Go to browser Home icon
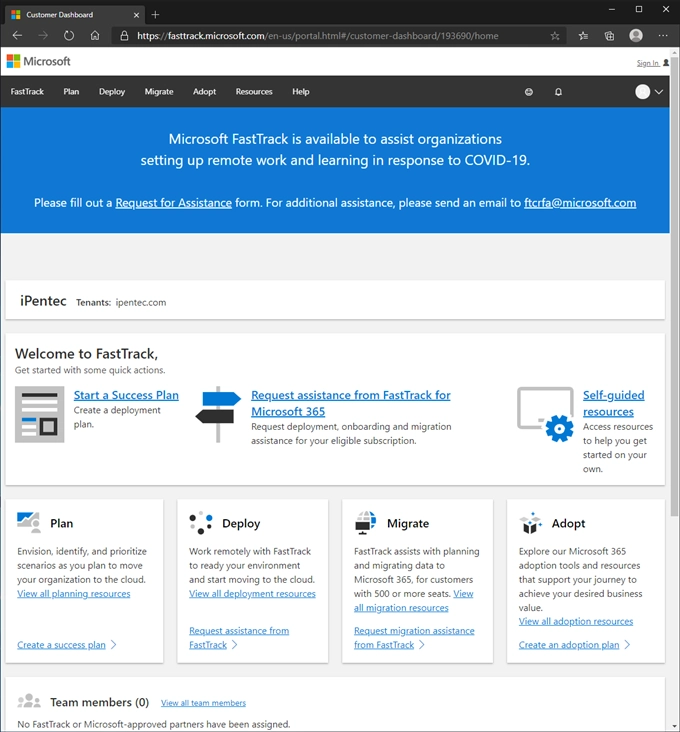This screenshot has height=732, width=680. click(95, 35)
